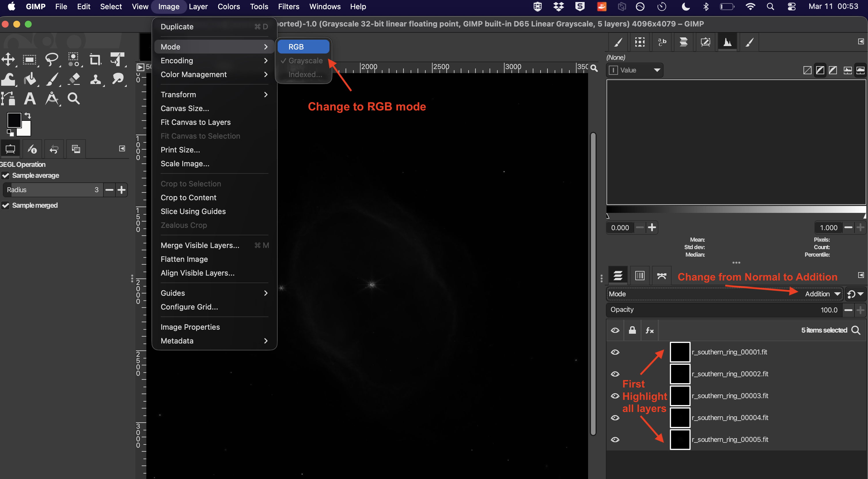Screen dimensions: 868x479
Task: Choose RGB in the Mode submenu
Action: pos(303,47)
